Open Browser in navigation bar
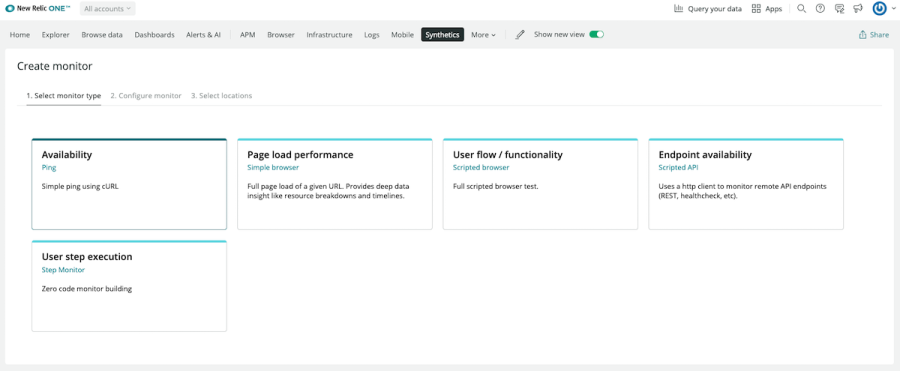 point(281,34)
